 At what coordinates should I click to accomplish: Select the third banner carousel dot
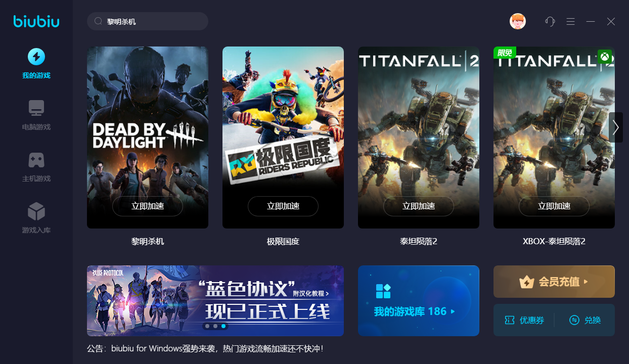[x=223, y=326]
